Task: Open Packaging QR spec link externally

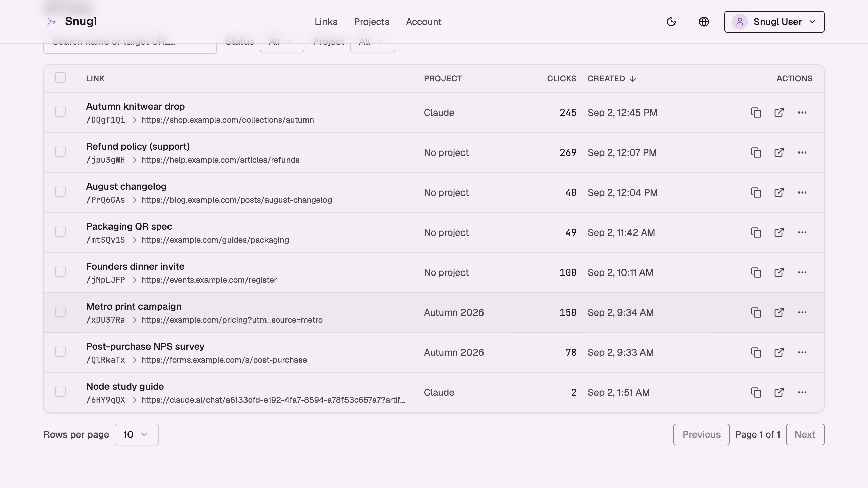Action: tap(779, 232)
